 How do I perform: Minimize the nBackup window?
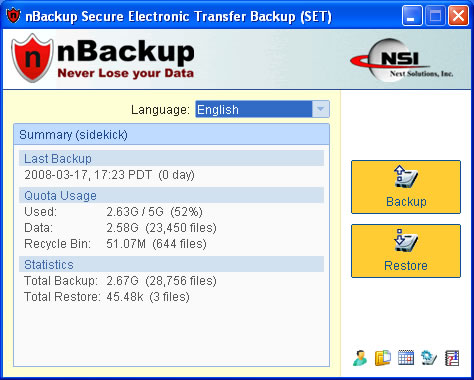412,16
